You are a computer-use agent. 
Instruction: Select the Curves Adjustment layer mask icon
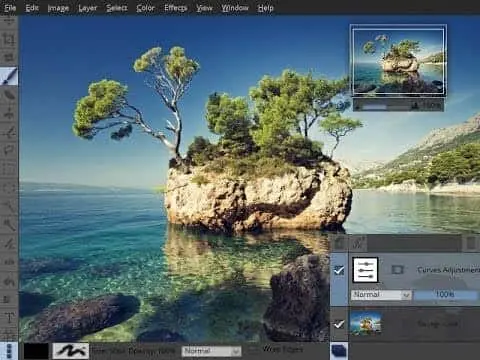pyautogui.click(x=397, y=269)
